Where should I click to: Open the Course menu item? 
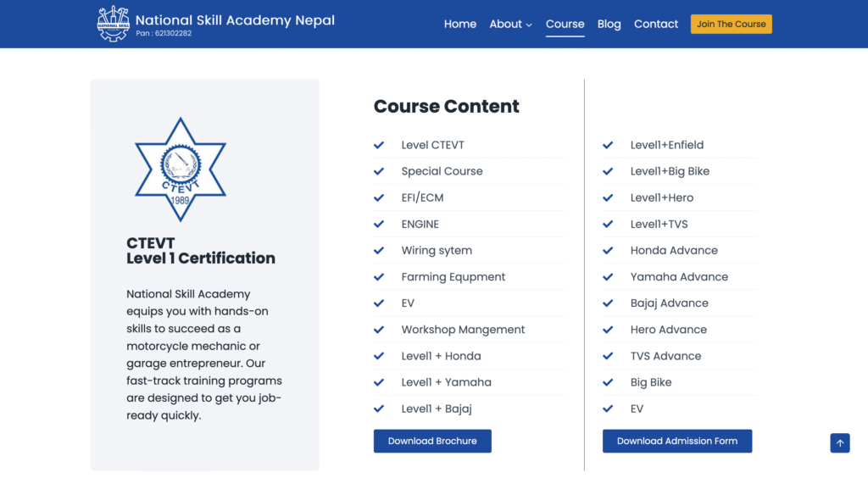click(565, 24)
